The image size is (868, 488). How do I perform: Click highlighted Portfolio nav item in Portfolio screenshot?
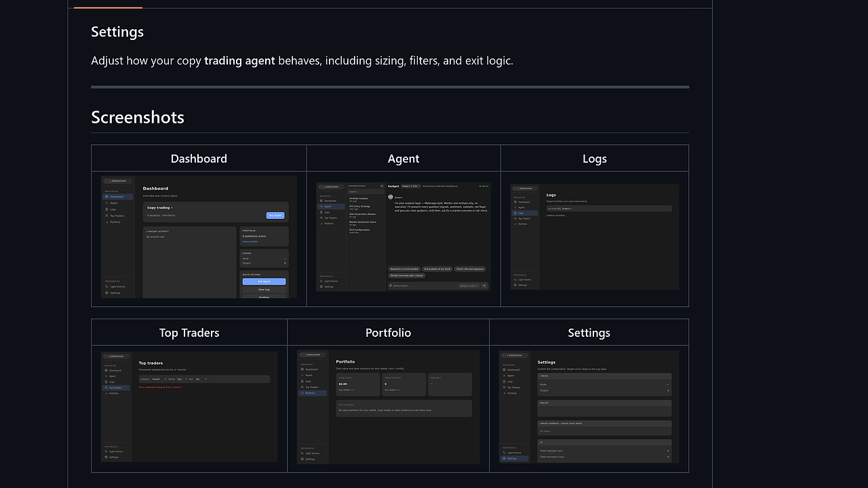[x=313, y=393]
